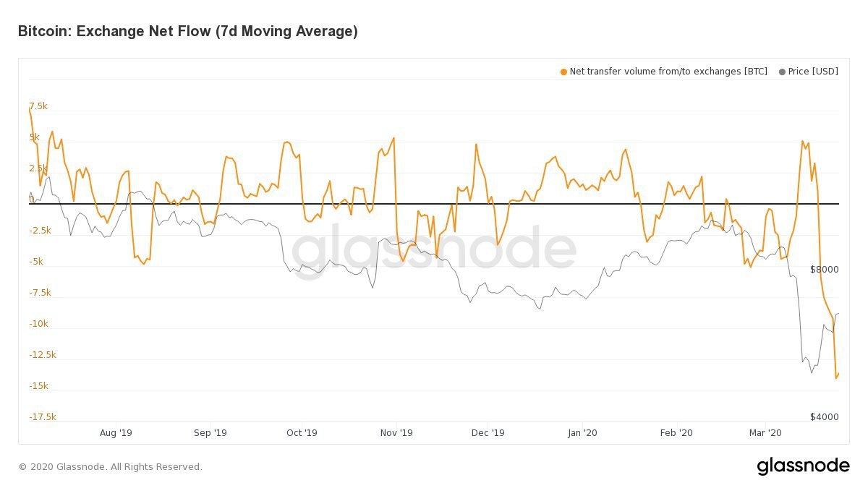Select the Oct '19 x-axis label
868x488 pixels.
[302, 433]
